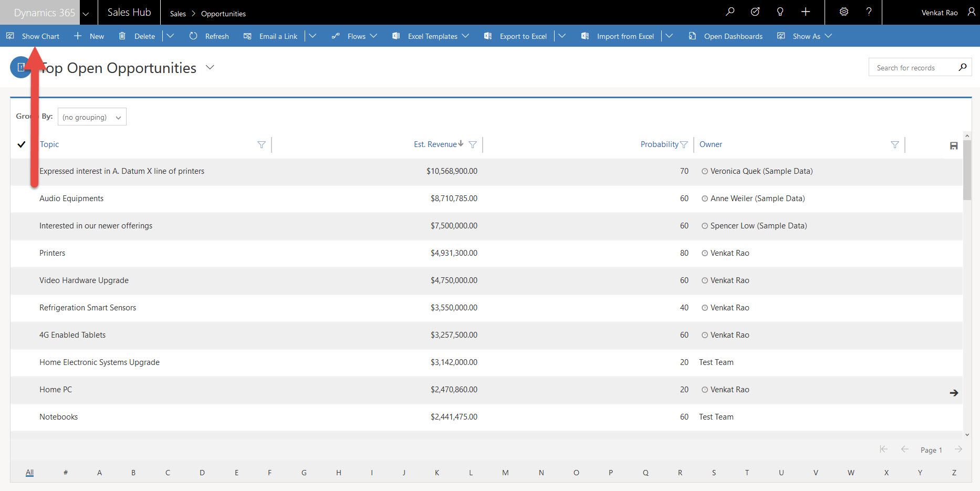
Task: Open the Audio Equipments opportunity
Action: pyautogui.click(x=71, y=199)
